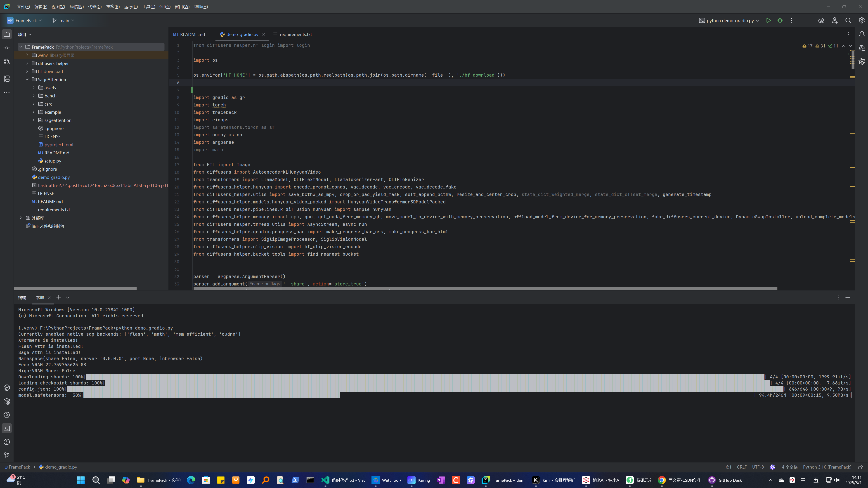
Task: Open the Commit tool window in the left sidebar
Action: coord(7,48)
